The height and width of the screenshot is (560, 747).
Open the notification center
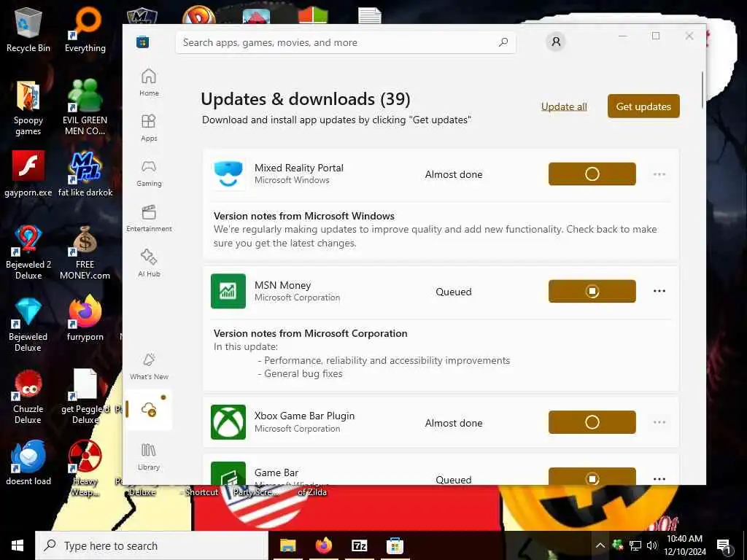click(x=724, y=546)
